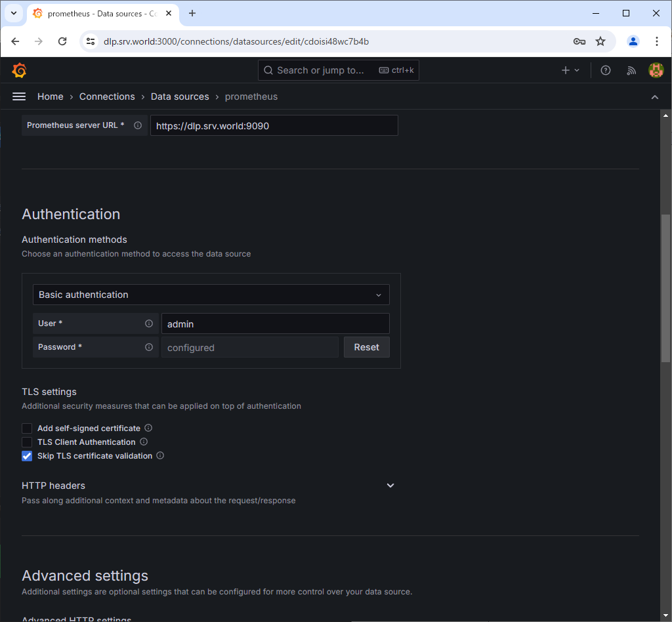Screen dimensions: 672x622
Task: Open the help question mark menu
Action: (606, 70)
